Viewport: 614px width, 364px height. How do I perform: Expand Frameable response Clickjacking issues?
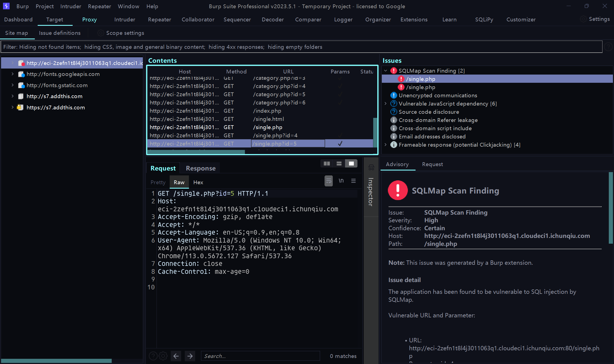(x=385, y=145)
